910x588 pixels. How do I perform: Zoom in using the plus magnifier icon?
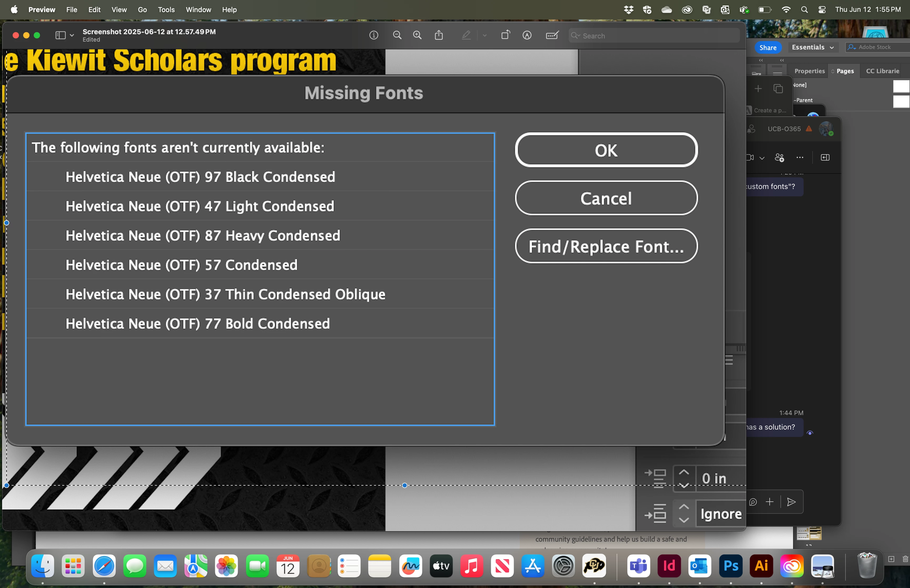417,36
